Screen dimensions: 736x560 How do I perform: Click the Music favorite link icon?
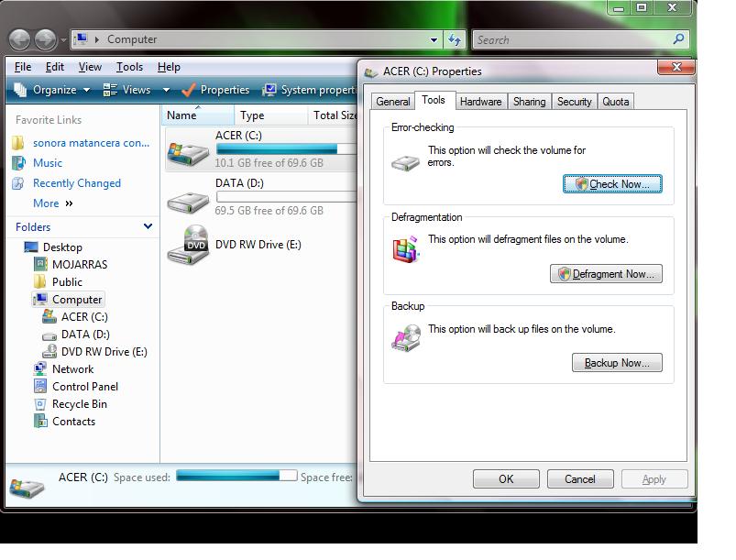click(x=18, y=163)
